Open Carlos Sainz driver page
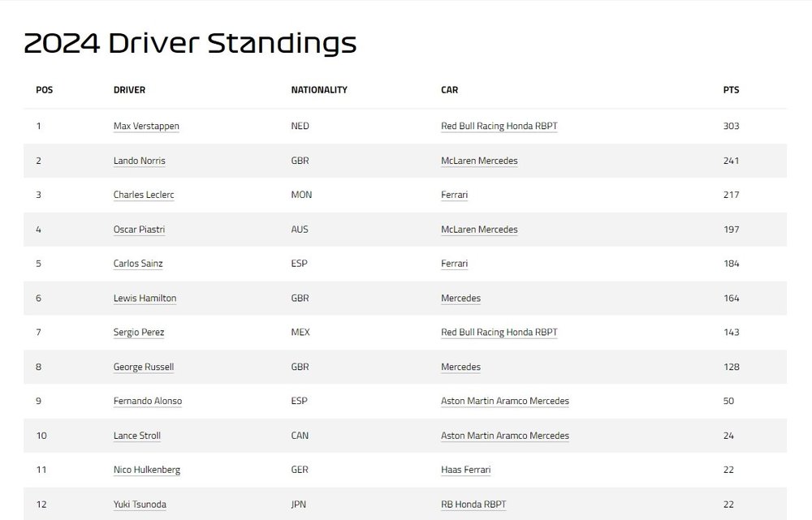The width and height of the screenshot is (812, 520). click(x=138, y=264)
